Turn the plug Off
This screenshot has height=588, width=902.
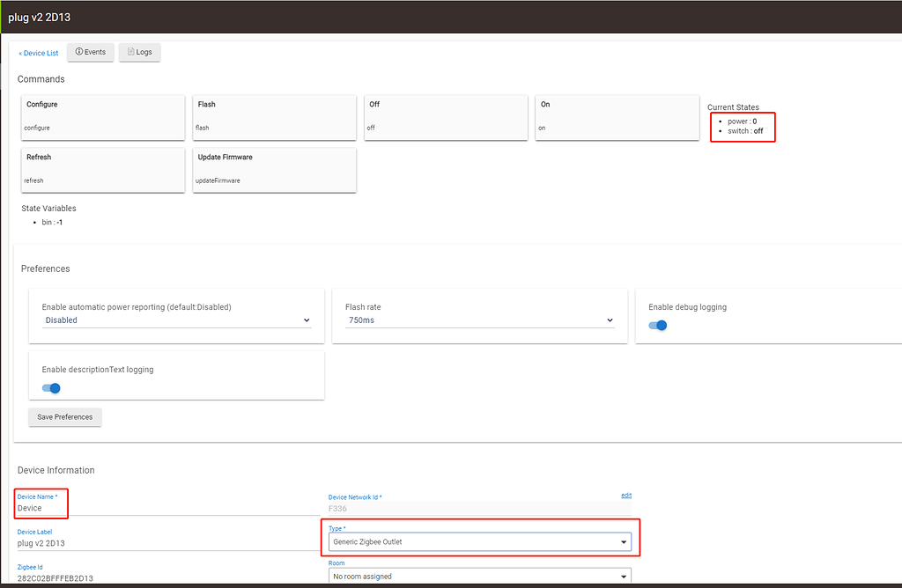(x=445, y=117)
